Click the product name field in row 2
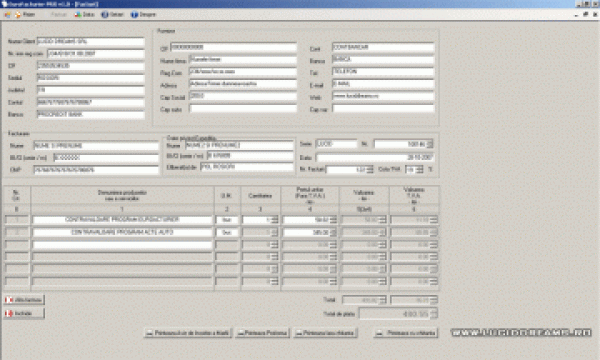Viewport: 600px width, 360px height. click(x=122, y=232)
